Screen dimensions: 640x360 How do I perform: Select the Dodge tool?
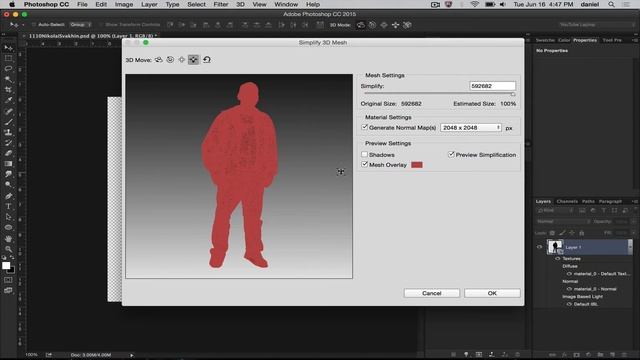pos(8,185)
